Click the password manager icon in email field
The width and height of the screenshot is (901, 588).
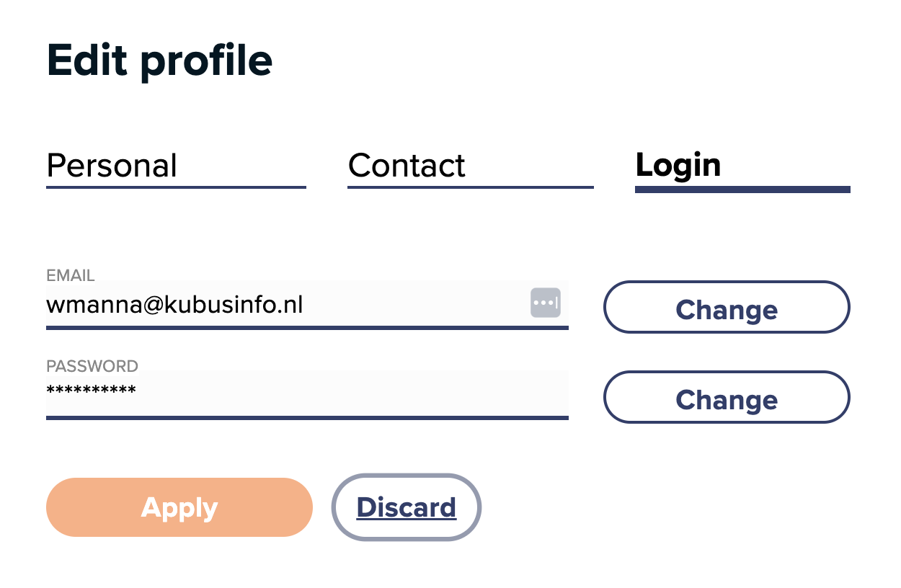click(x=546, y=303)
